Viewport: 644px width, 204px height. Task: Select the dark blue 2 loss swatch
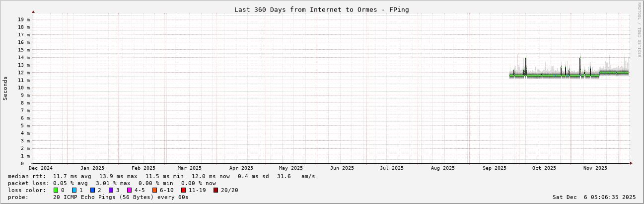92,190
